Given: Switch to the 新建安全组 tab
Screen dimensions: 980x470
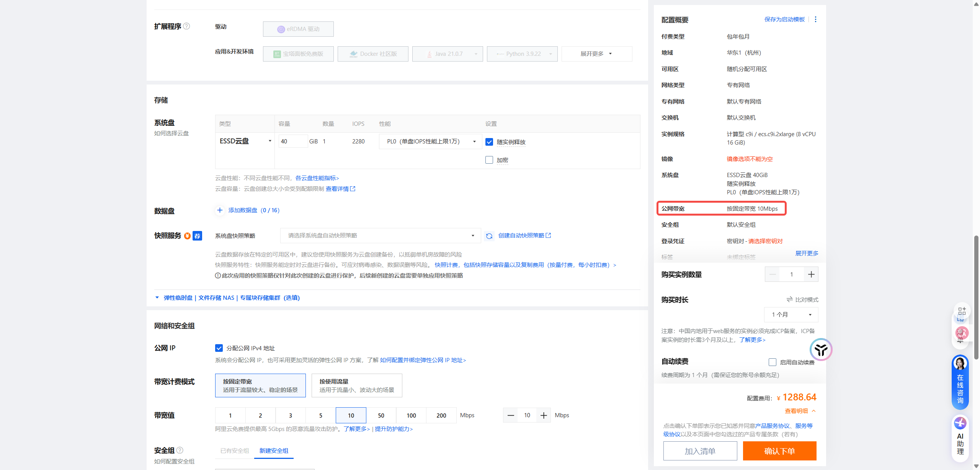Looking at the screenshot, I should pyautogui.click(x=274, y=450).
